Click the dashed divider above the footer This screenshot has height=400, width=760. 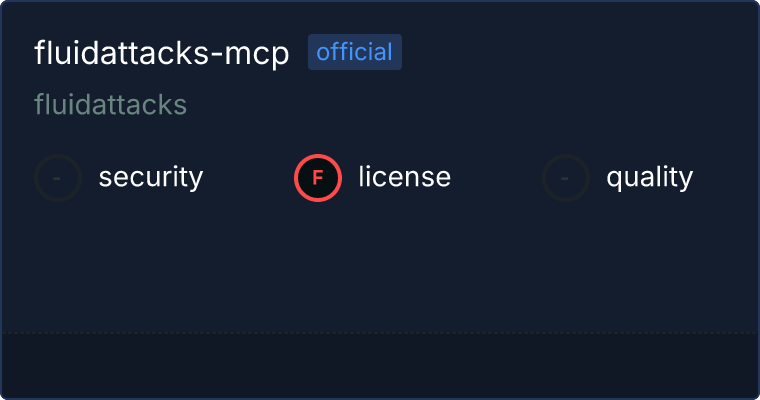click(380, 333)
